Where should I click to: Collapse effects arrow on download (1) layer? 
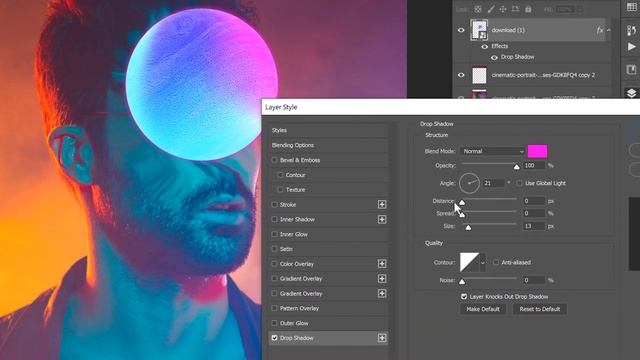coord(609,30)
